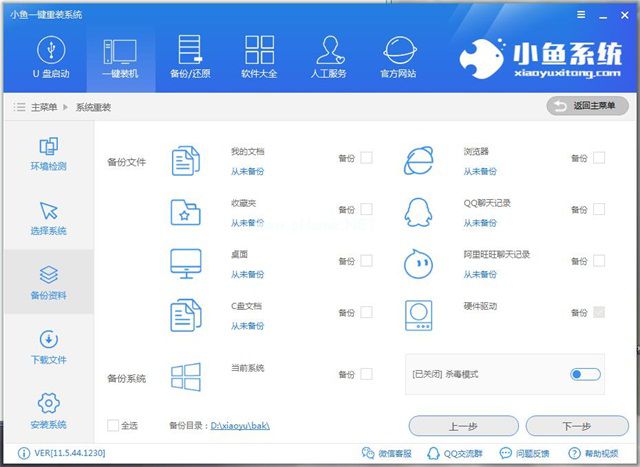Visit 官方网站 globe icon
Image resolution: width=640 pixels, height=467 pixels.
tap(400, 51)
